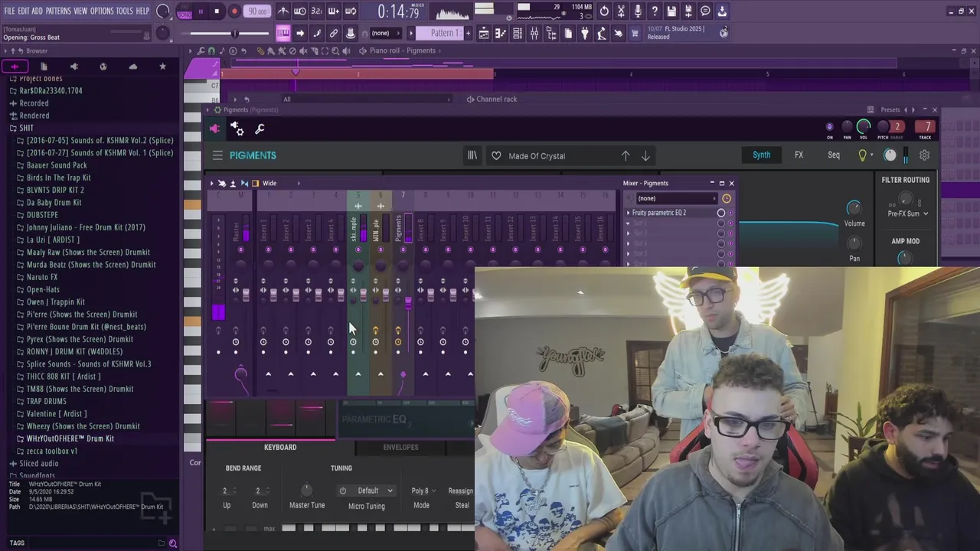This screenshot has width=980, height=551.
Task: Expand Fruity parametric EQ 2 slot arrow
Action: pos(629,213)
